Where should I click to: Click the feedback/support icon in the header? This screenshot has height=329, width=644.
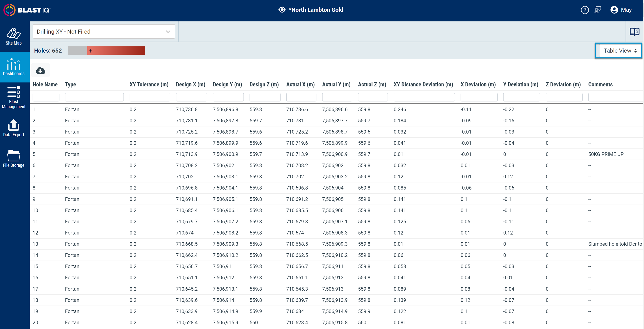[598, 10]
